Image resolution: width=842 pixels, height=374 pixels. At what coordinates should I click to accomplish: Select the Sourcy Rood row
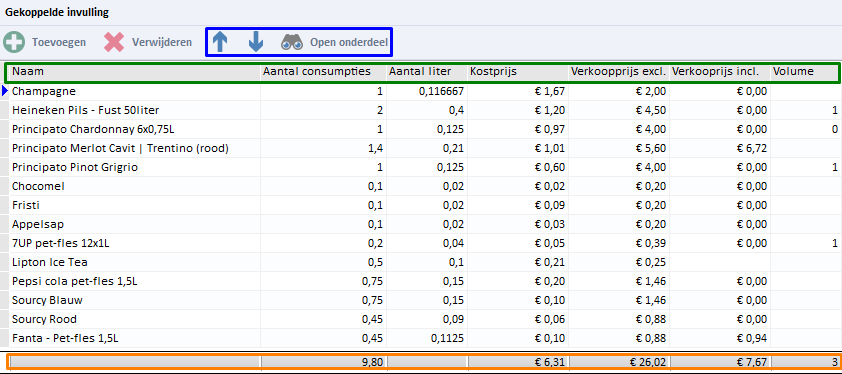[x=421, y=319]
